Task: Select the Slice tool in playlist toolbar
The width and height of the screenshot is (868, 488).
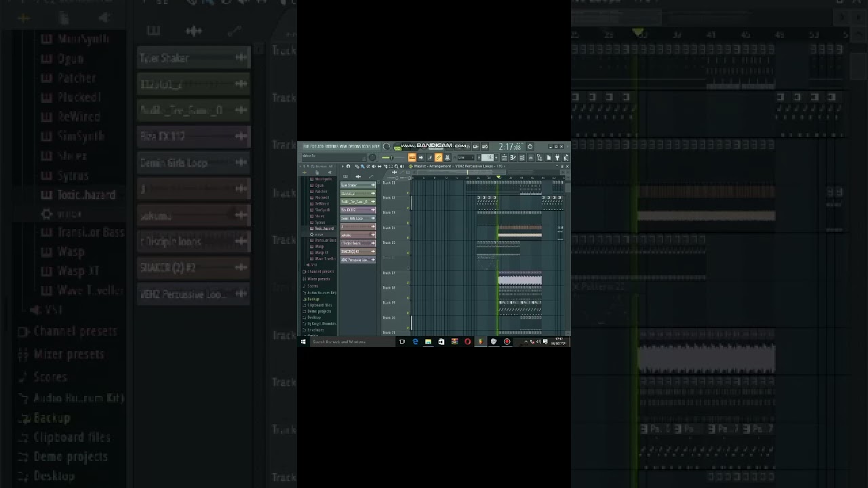Action: [385, 166]
